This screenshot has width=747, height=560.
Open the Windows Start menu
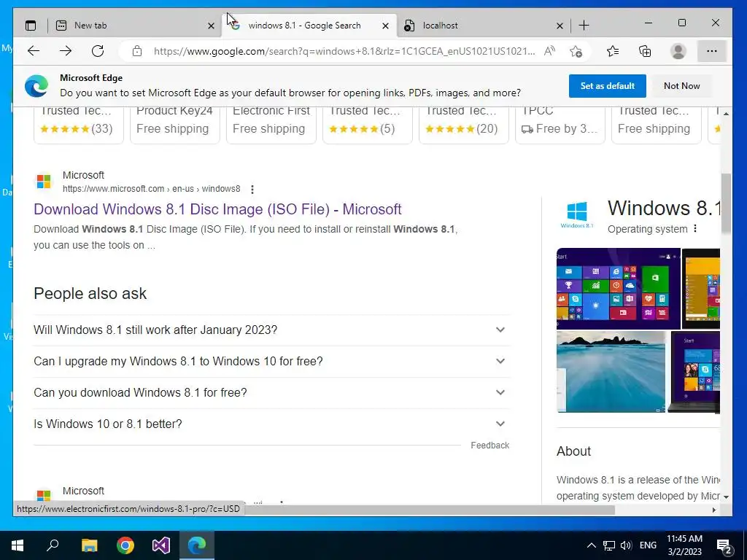click(x=18, y=545)
